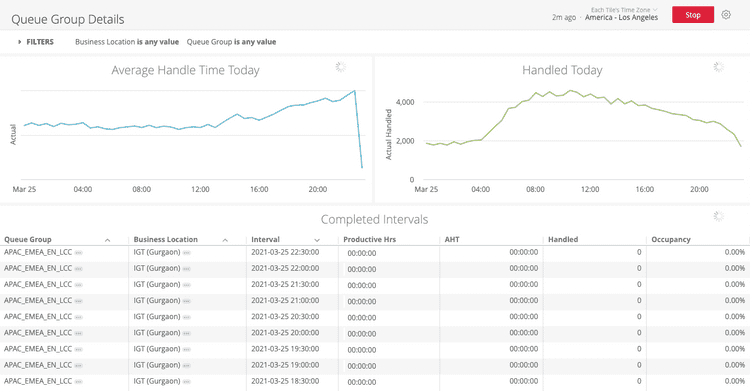Click the Handled column header

coord(563,239)
